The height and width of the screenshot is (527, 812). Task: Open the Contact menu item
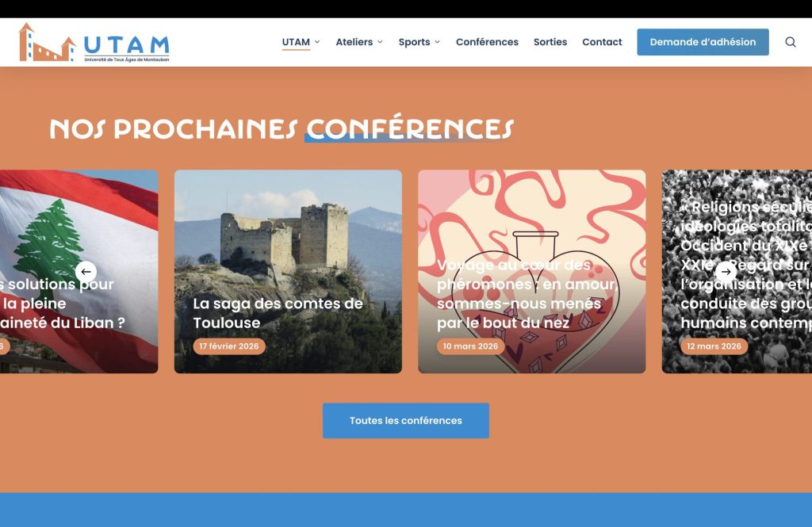point(602,42)
